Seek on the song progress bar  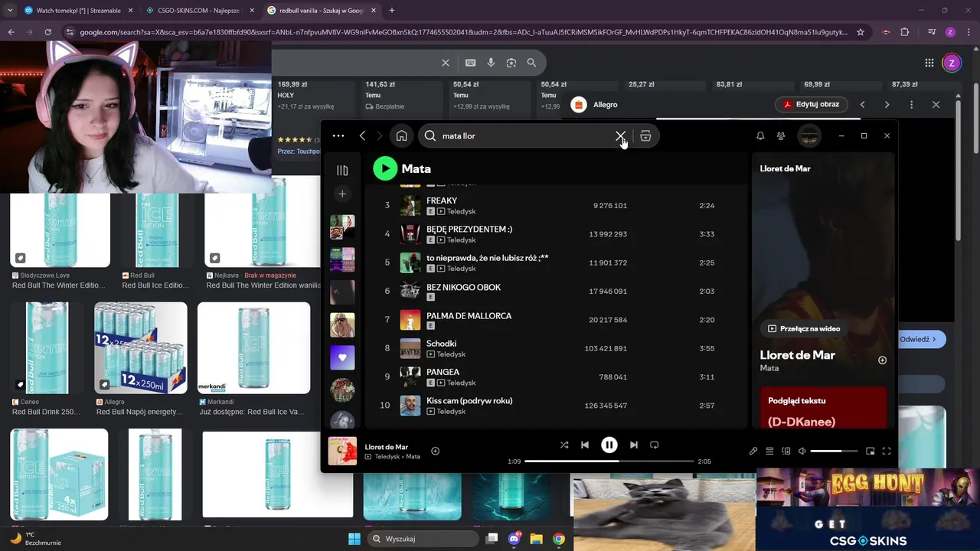point(609,461)
